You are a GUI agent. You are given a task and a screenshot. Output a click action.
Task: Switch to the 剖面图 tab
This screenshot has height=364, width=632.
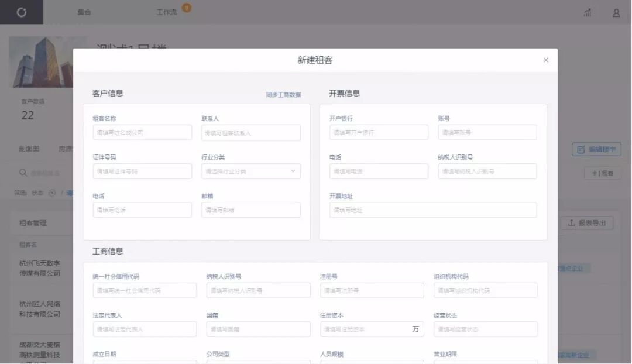point(29,149)
